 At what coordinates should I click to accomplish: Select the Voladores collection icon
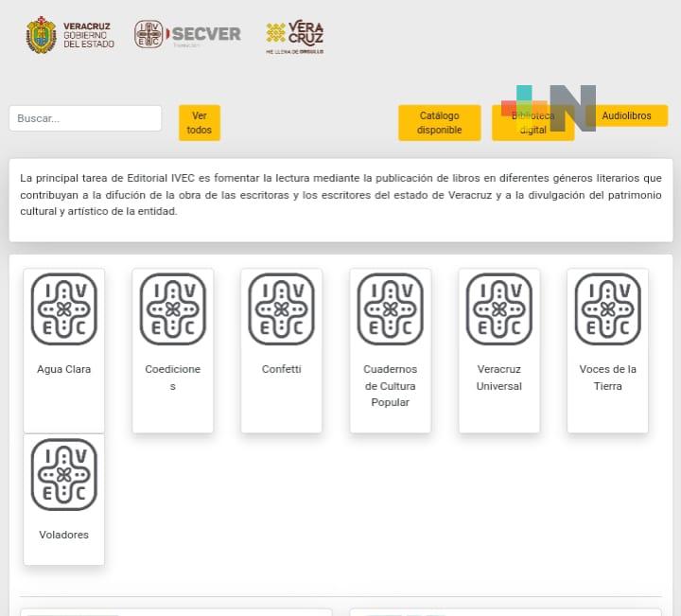(63, 475)
